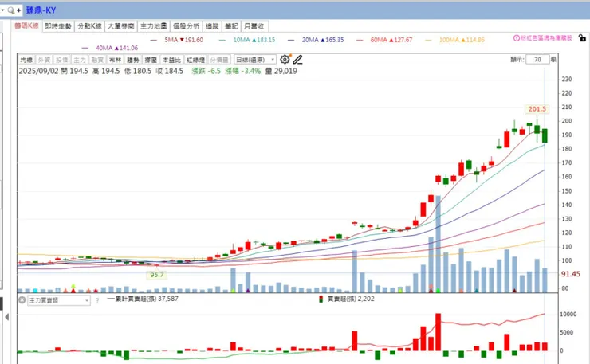The width and height of the screenshot is (590, 364).
Task: Click the 201.5 high price label
Action: (x=537, y=108)
